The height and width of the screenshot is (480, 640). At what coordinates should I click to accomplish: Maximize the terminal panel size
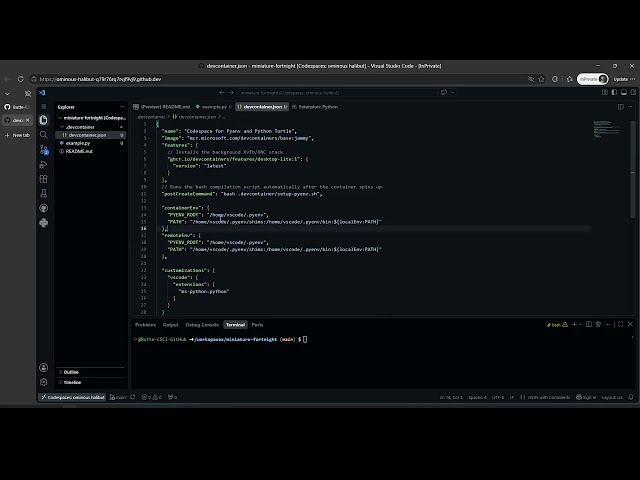pos(620,324)
